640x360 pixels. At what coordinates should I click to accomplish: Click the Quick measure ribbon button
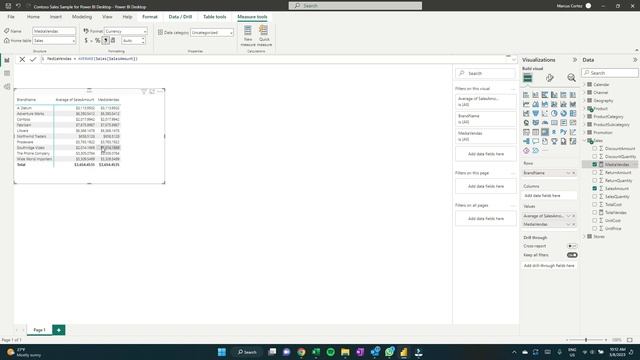pos(264,36)
